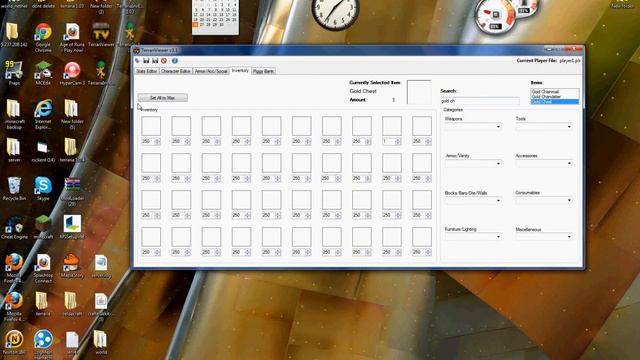The image size is (640, 360).
Task: Click the first inventory slot in top row
Action: [x=151, y=126]
